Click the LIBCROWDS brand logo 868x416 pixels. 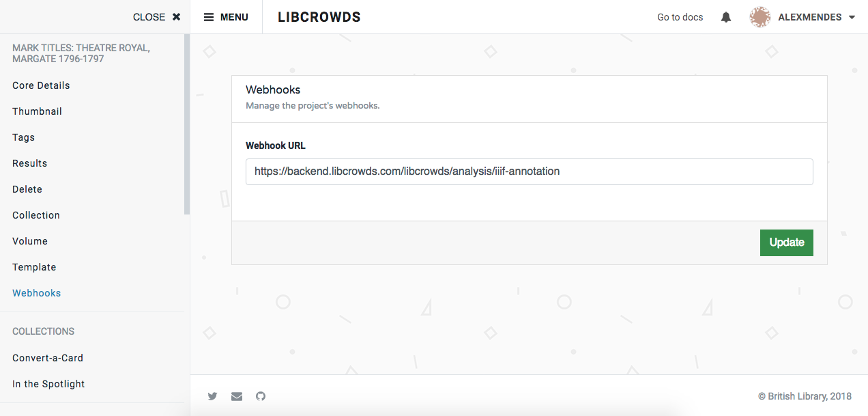pyautogui.click(x=319, y=16)
